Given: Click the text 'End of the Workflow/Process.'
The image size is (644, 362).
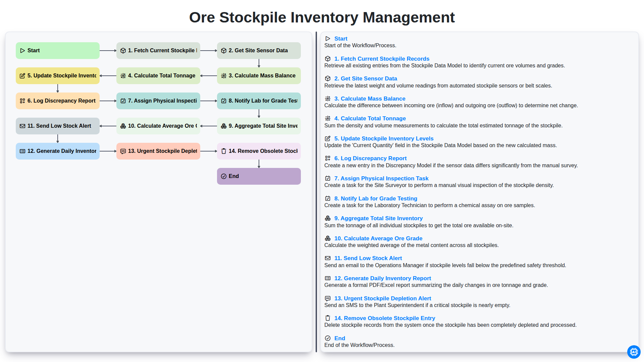Looking at the screenshot, I should tap(359, 345).
